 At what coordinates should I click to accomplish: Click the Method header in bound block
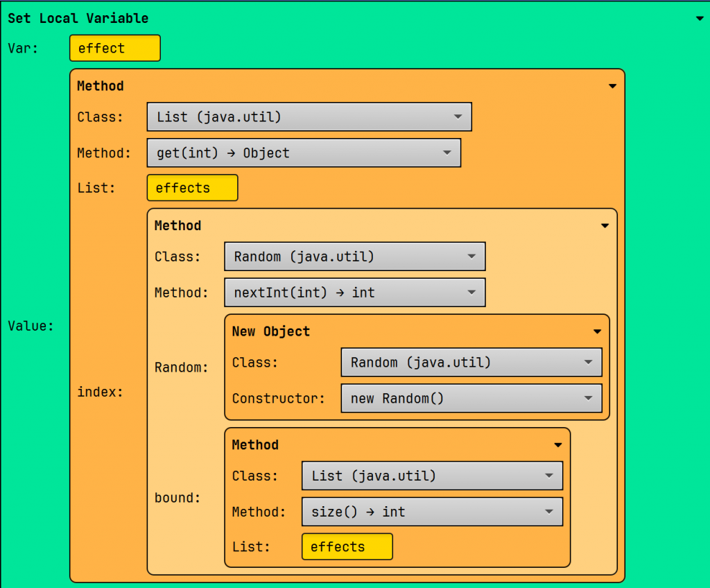click(255, 445)
